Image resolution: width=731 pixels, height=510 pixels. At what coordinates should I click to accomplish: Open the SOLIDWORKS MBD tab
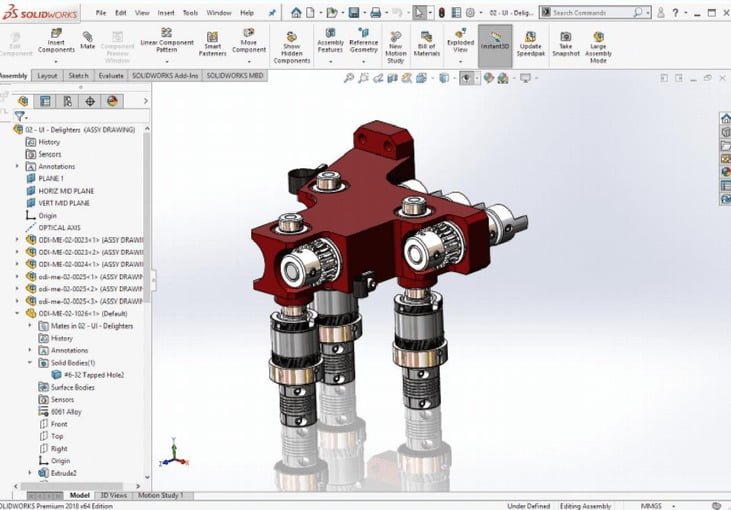click(235, 76)
